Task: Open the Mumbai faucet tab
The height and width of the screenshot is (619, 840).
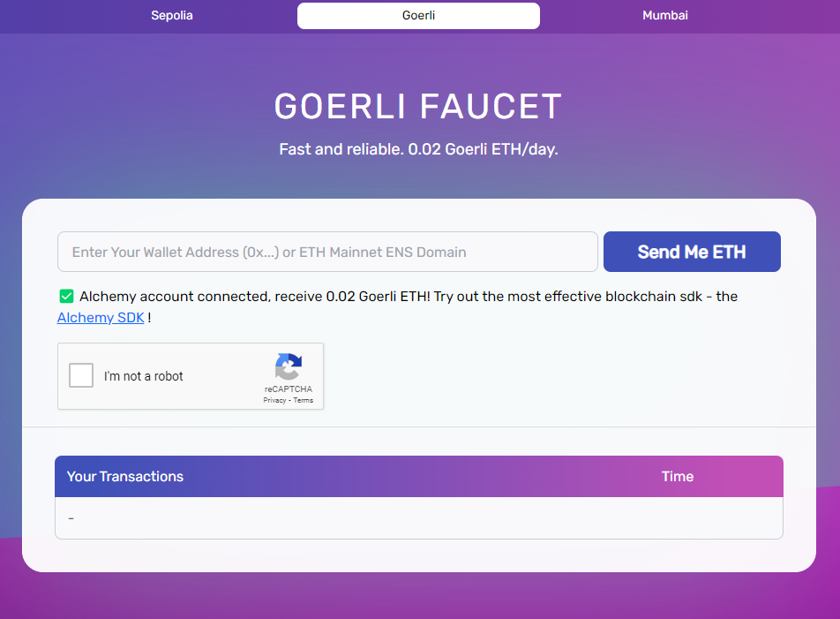Action: 665,16
